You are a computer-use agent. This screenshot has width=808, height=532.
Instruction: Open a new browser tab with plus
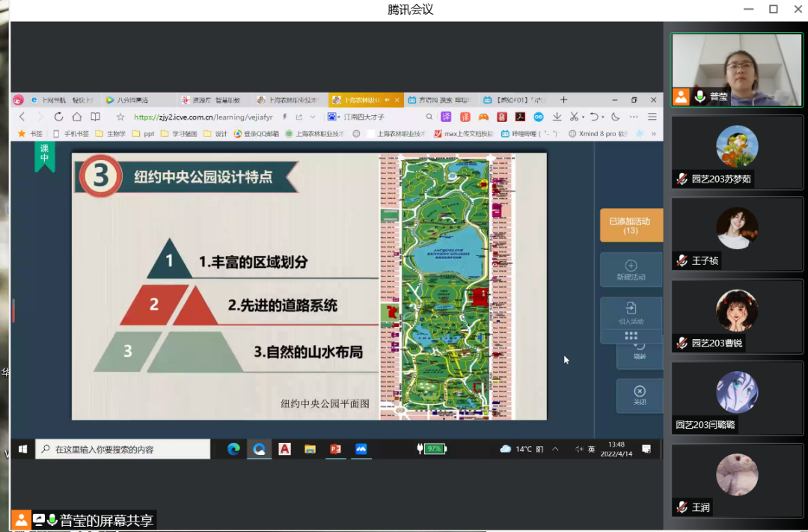564,100
